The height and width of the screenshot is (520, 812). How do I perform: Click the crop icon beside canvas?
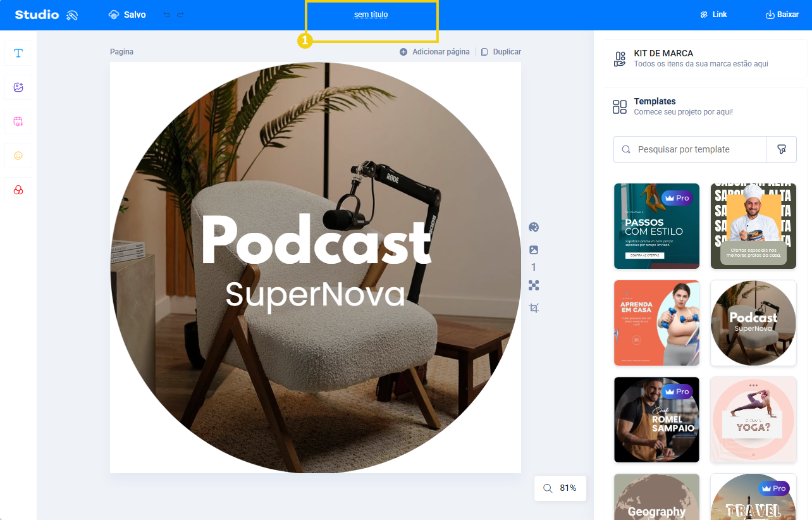click(534, 308)
